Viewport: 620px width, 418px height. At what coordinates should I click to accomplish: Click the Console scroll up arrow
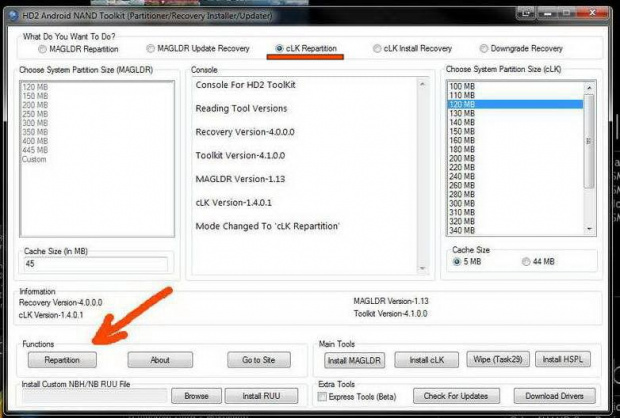click(x=422, y=84)
